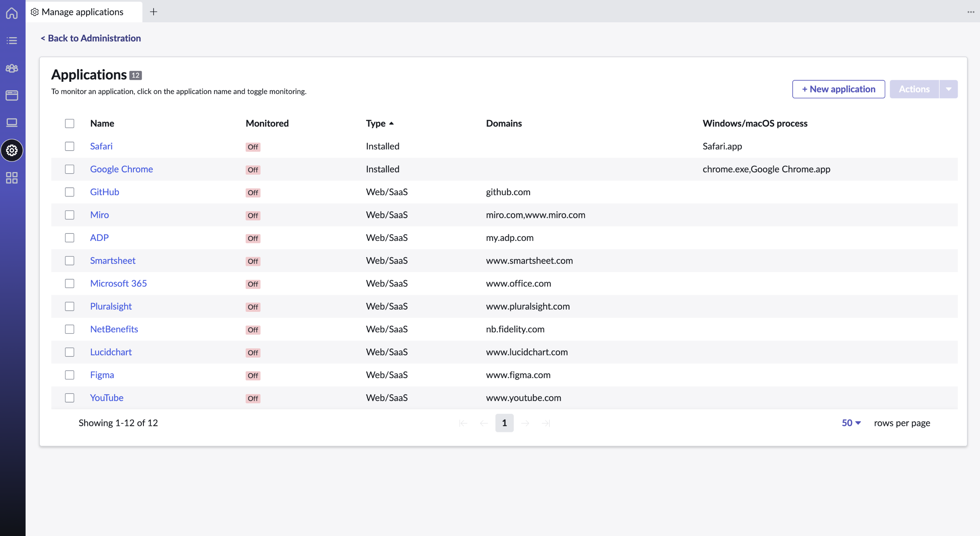The image size is (980, 536).
Task: Click the Off badge in Safari row
Action: click(252, 147)
